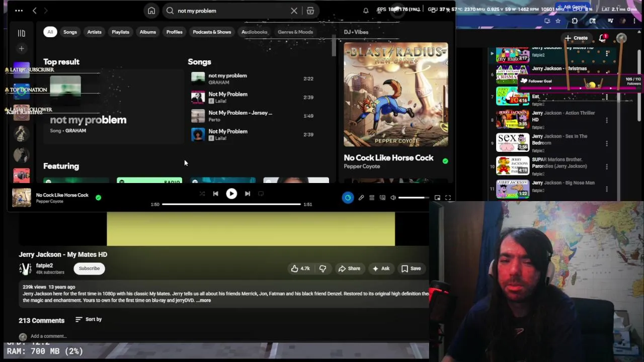644x362 pixels.
Task: Open Chrome extensions puzzle icon
Action: click(x=575, y=21)
